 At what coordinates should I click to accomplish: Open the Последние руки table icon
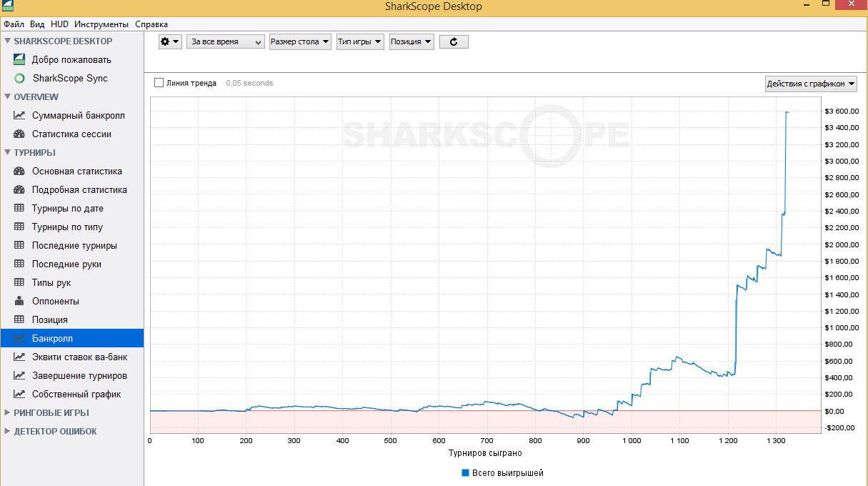coord(19,264)
